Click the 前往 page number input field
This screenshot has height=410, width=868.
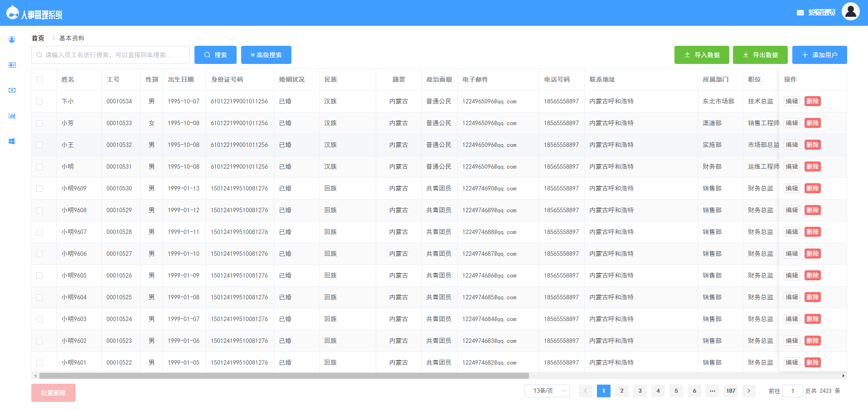[792, 390]
